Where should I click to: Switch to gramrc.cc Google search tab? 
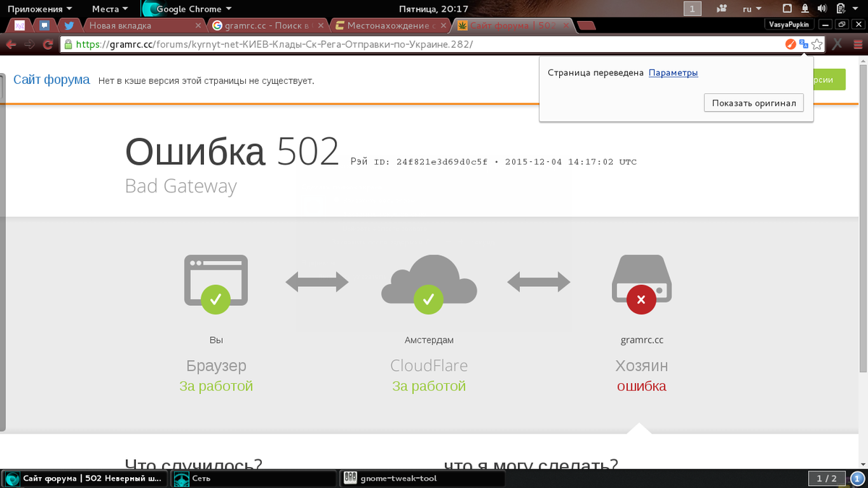[x=268, y=25]
